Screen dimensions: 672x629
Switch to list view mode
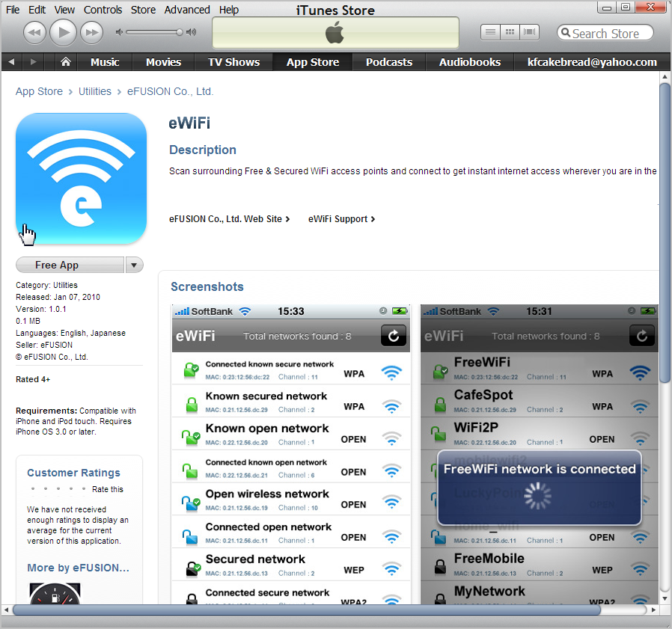pos(490,32)
